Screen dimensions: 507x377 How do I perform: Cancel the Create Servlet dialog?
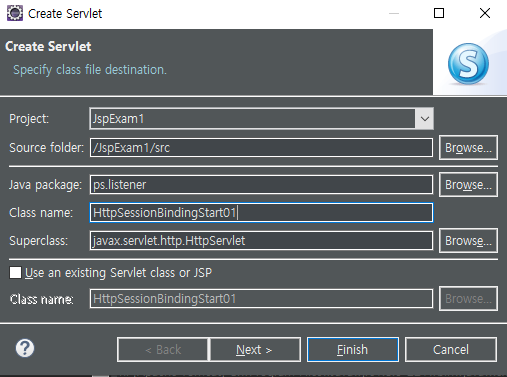pyautogui.click(x=451, y=350)
